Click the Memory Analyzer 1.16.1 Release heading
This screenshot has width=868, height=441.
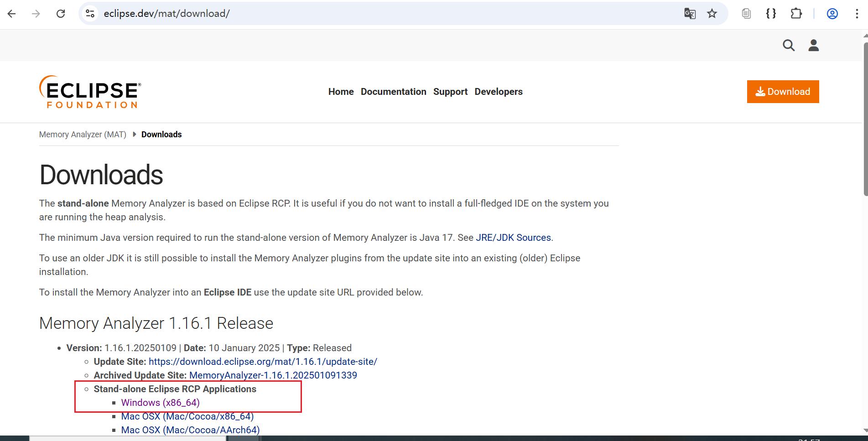tap(156, 323)
